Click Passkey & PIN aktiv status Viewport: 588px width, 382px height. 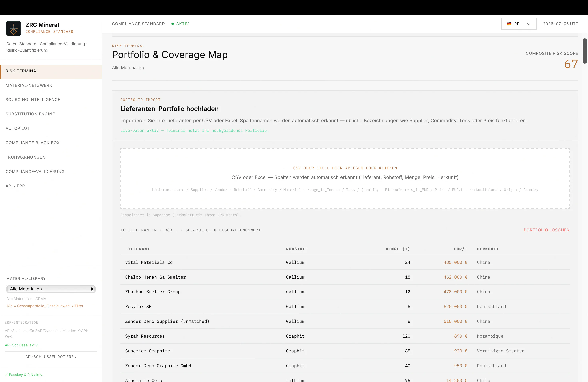coord(24,375)
